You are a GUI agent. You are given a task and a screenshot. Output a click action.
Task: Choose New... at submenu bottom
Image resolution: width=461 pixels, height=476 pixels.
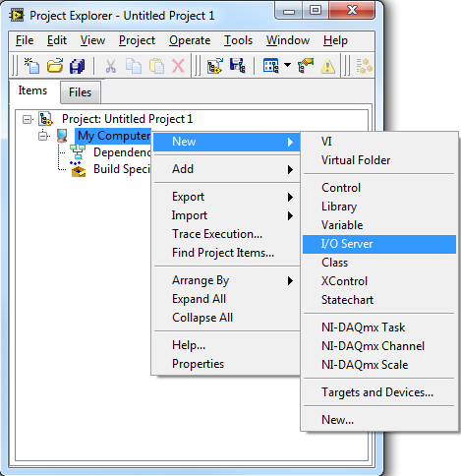pos(379,420)
